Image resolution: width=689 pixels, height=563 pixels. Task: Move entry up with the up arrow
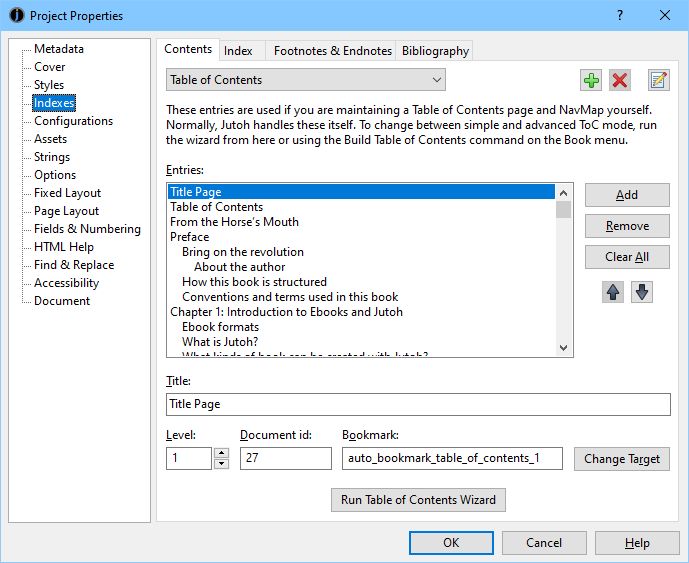[x=613, y=292]
